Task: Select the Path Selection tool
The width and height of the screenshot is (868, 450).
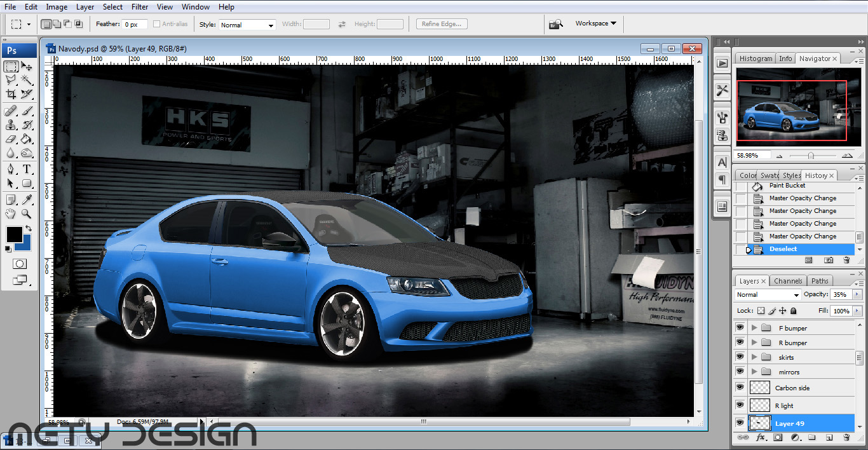Action: (11, 183)
